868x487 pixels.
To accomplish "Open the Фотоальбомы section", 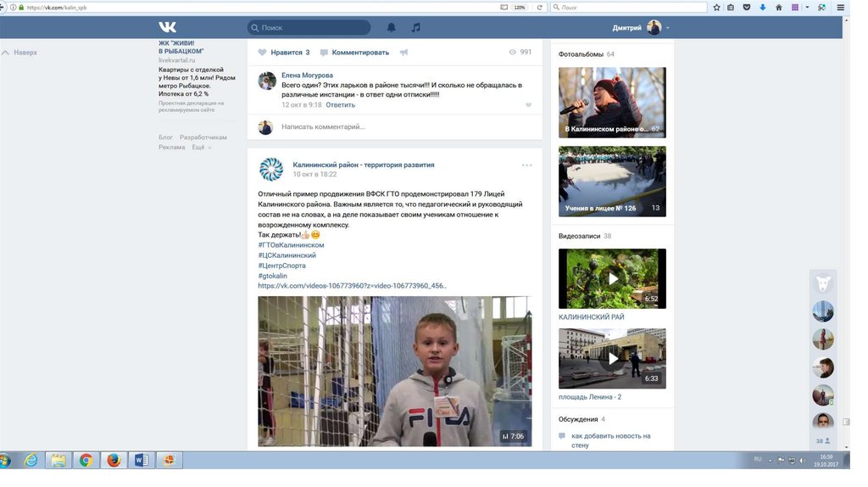I will (x=581, y=54).
